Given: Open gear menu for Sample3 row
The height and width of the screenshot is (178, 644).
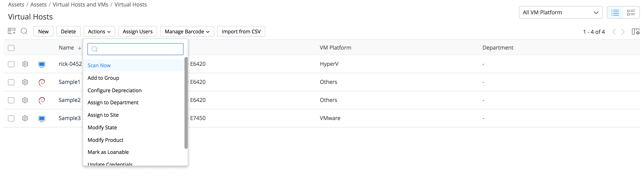Looking at the screenshot, I should pyautogui.click(x=25, y=118).
